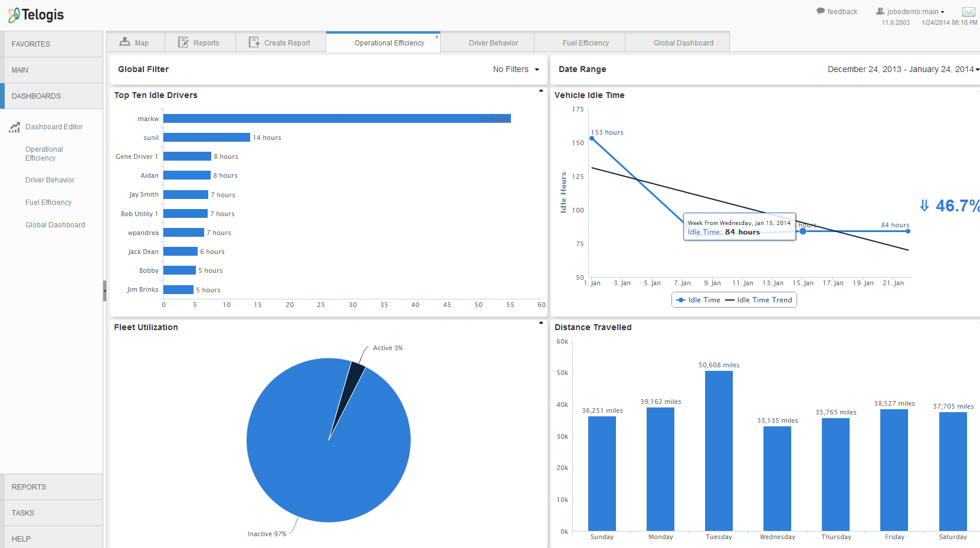Click the user account people icon
The height and width of the screenshot is (548, 980).
[x=880, y=11]
